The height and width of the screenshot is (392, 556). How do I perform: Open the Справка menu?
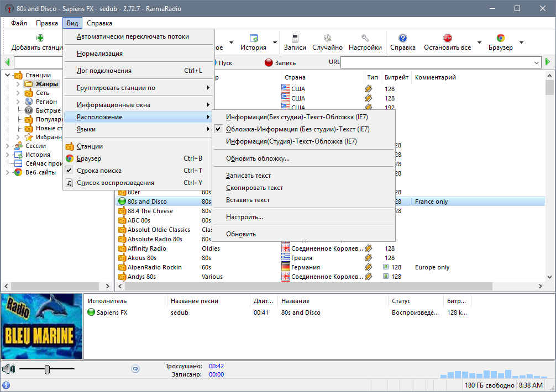[x=99, y=23]
